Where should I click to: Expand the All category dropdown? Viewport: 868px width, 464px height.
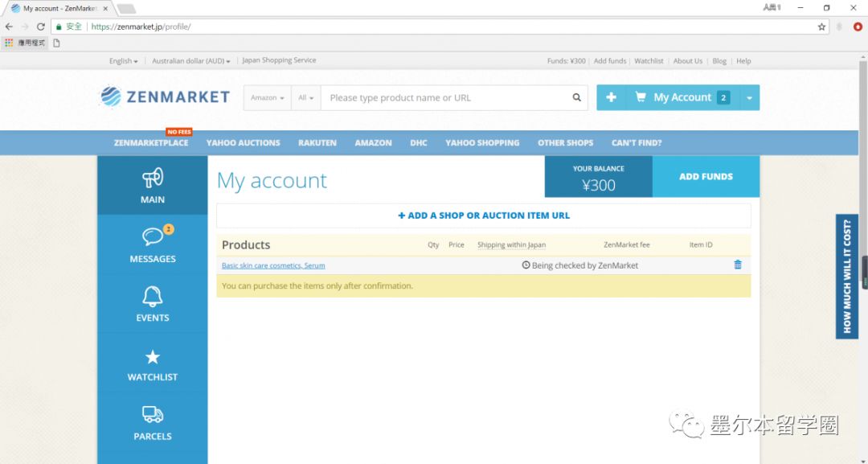click(x=306, y=97)
